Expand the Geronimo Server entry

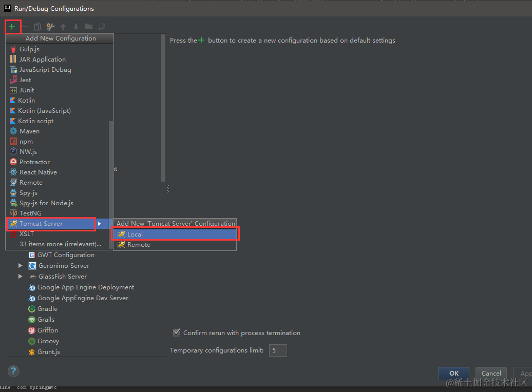[x=20, y=265]
